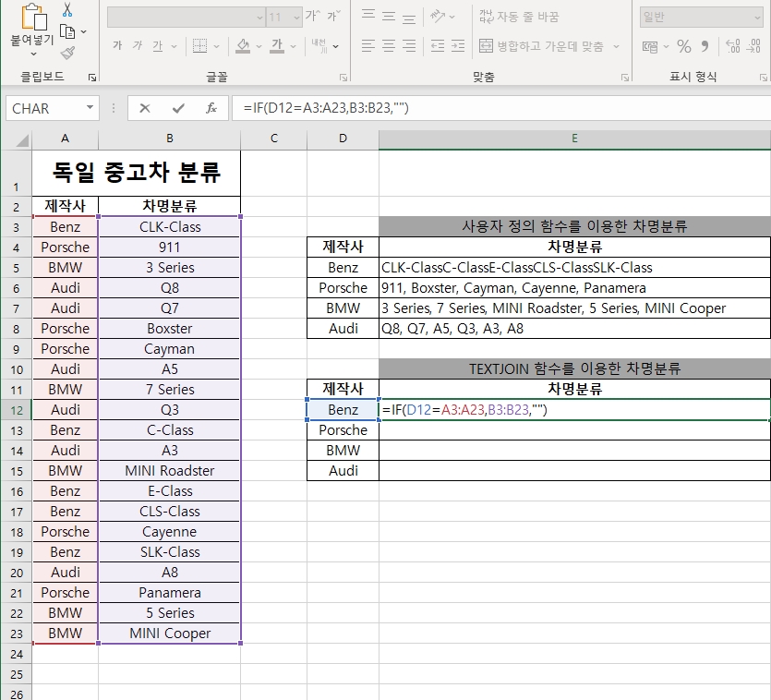The width and height of the screenshot is (771, 700).
Task: Toggle italic 가 formatting
Action: tap(138, 46)
